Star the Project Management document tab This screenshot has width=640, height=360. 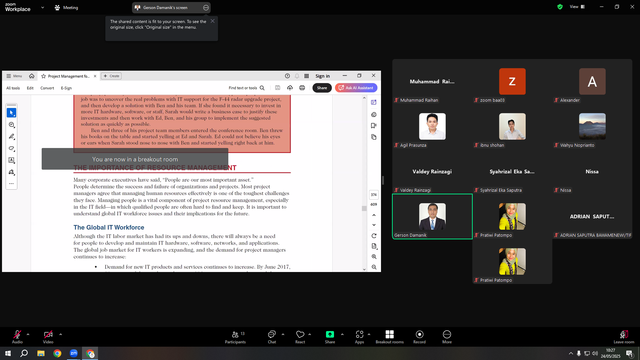[x=43, y=76]
